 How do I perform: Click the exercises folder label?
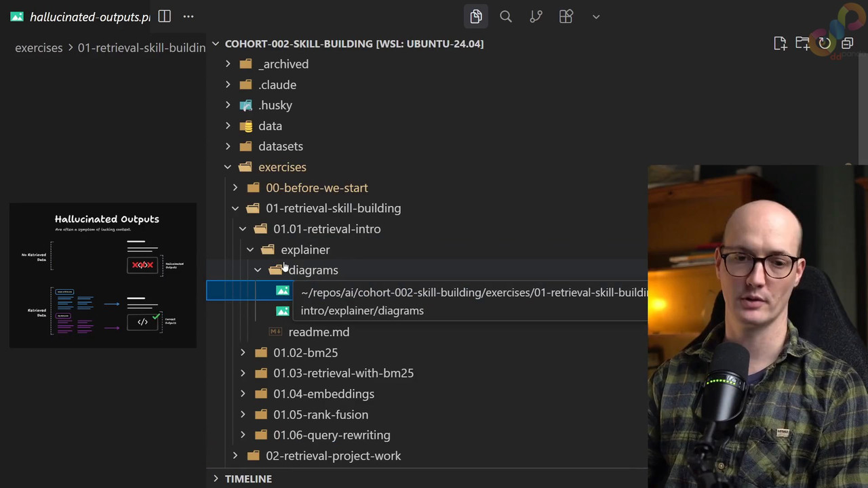click(282, 167)
